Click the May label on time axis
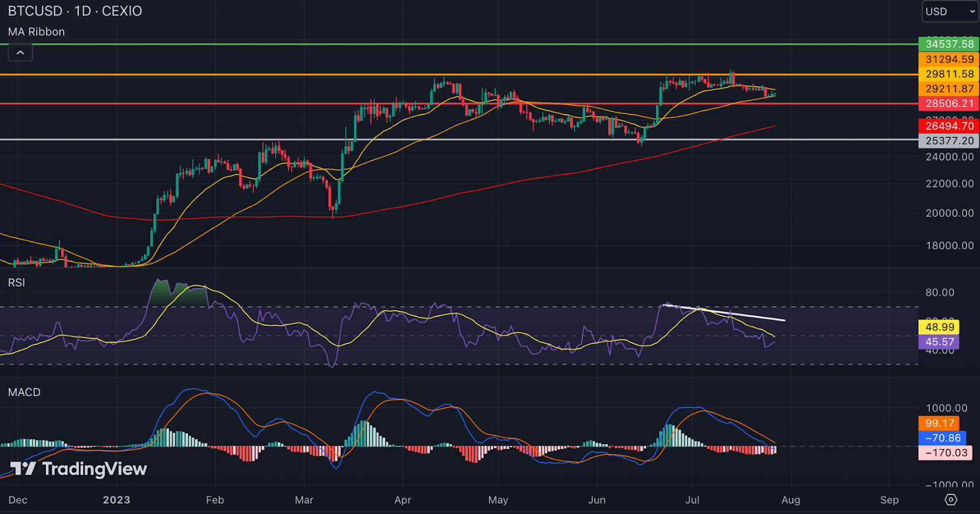Viewport: 980px width, 514px height. pos(498,500)
